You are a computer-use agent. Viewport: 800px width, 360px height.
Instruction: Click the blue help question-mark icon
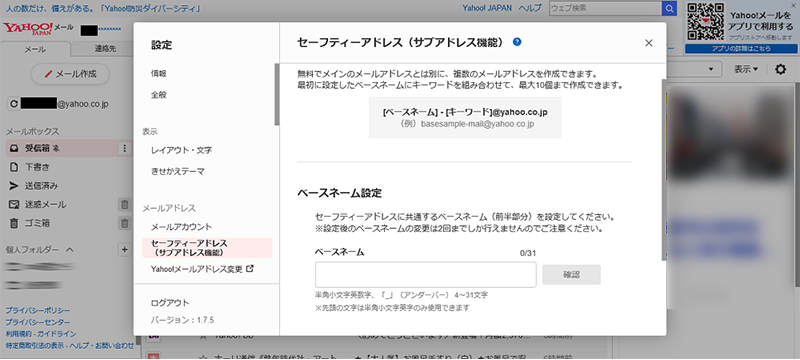(x=517, y=42)
